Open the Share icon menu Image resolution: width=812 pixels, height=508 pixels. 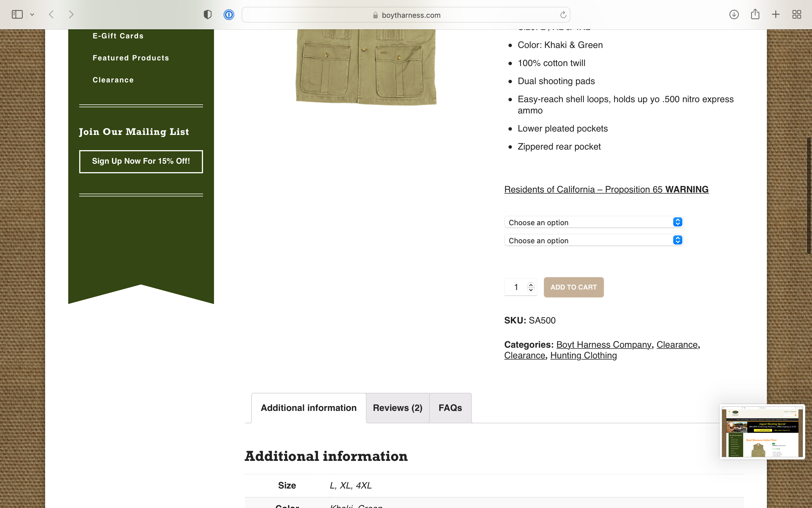coord(755,14)
